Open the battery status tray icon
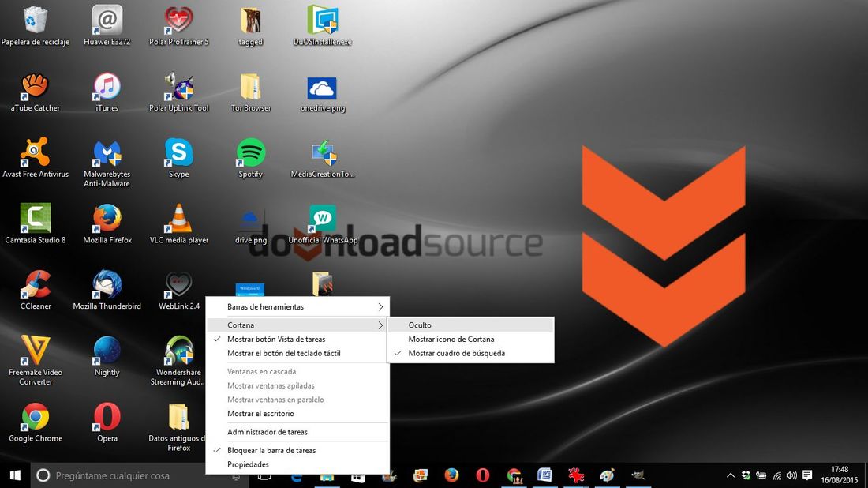Viewport: 868px width, 488px height. pyautogui.click(x=761, y=475)
